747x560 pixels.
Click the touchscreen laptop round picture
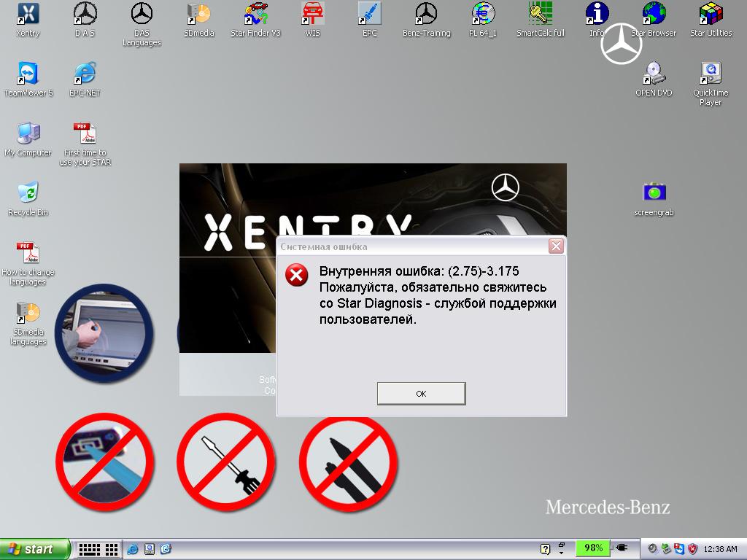click(104, 332)
